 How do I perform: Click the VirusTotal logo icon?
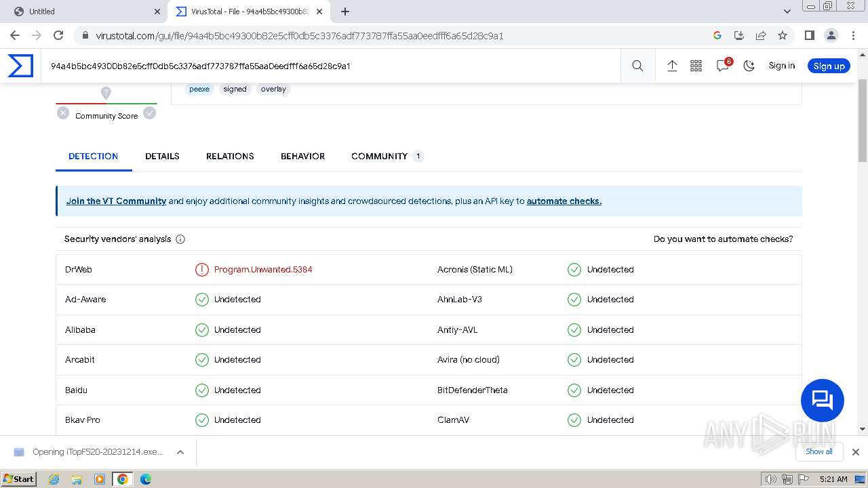coord(20,66)
